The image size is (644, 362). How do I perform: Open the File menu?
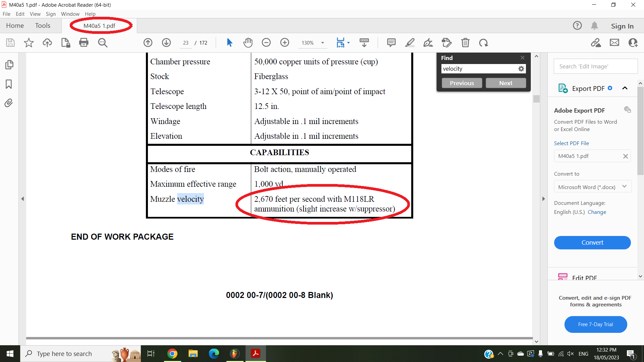[x=6, y=14]
